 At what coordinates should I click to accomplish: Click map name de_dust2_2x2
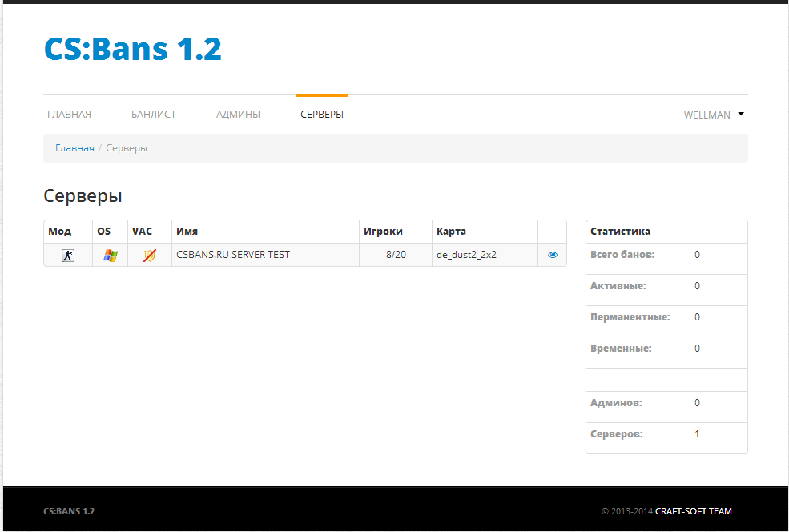[x=466, y=255]
